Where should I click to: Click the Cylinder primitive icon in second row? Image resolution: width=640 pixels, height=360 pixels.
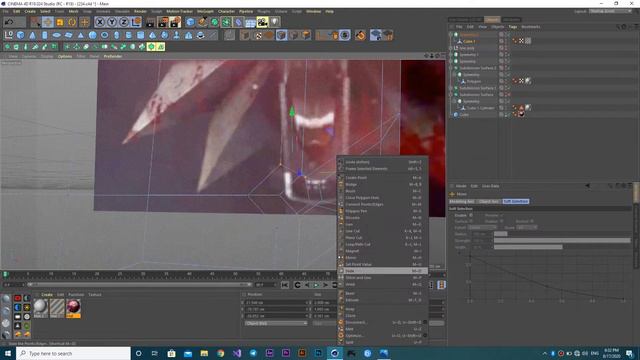(45, 35)
